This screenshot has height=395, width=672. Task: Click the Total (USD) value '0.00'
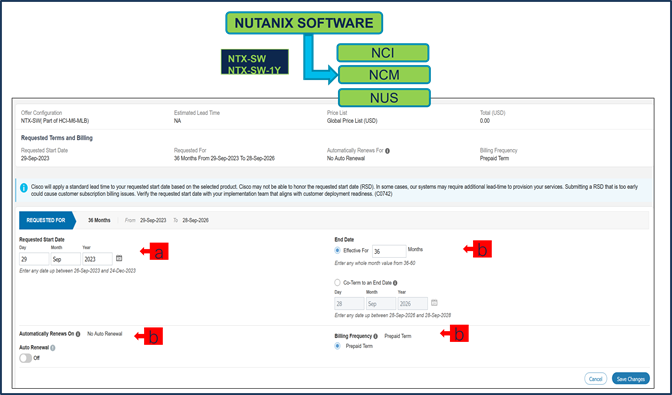485,121
